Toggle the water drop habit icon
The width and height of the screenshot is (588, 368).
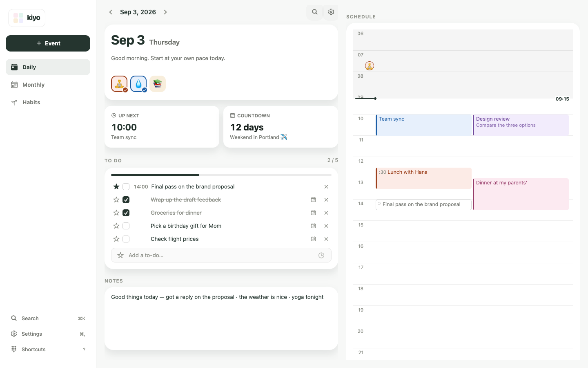click(138, 84)
